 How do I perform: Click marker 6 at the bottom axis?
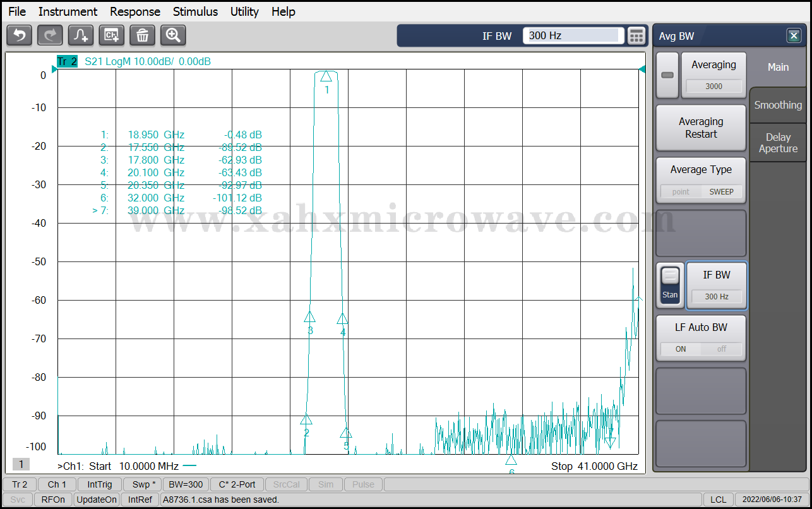[x=511, y=460]
